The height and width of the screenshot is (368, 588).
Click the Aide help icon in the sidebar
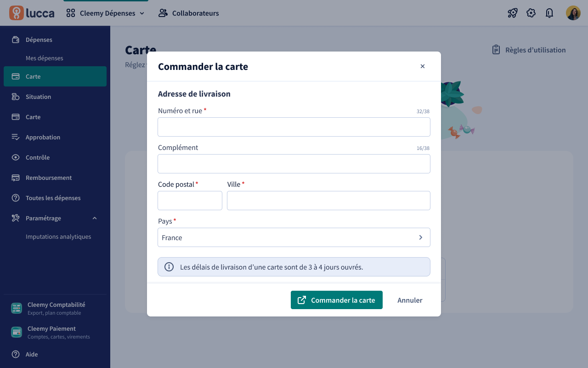tap(16, 354)
